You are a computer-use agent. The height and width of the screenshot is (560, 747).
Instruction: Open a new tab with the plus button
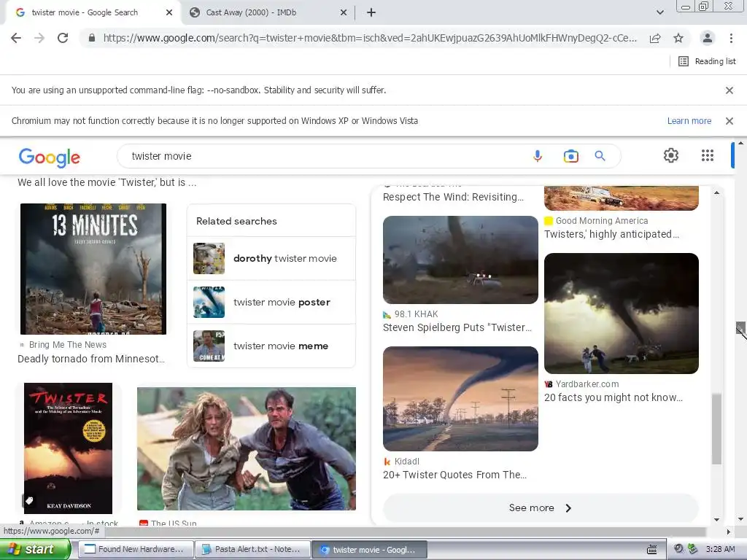371,13
